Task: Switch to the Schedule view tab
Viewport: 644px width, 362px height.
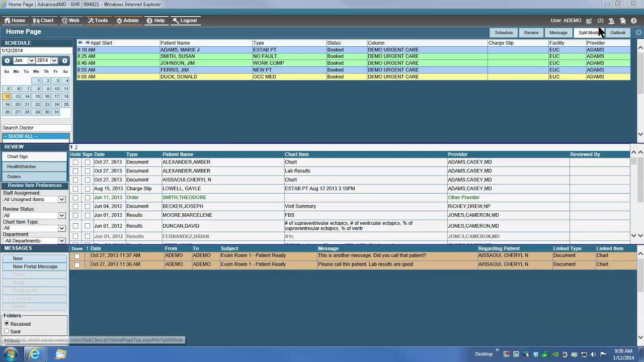Action: pos(504,33)
